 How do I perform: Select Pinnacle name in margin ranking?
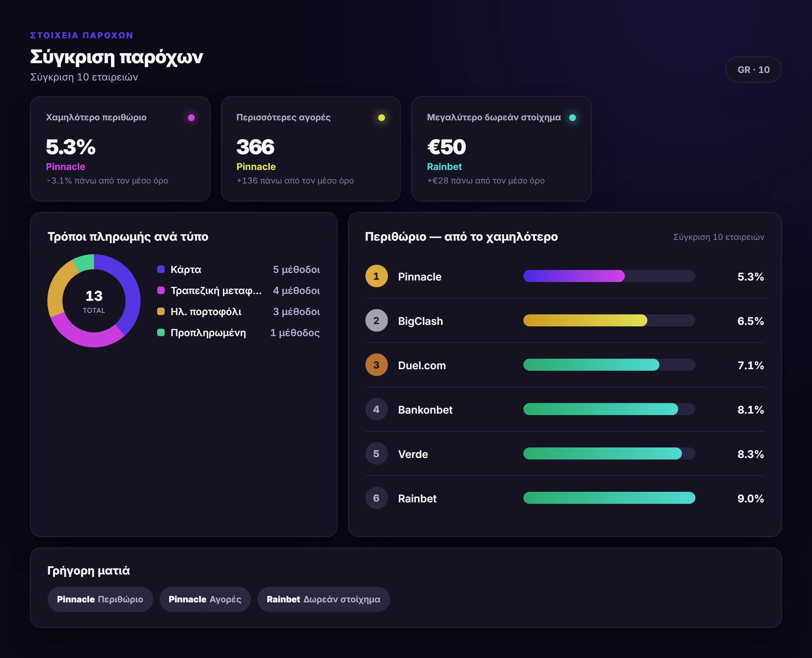coord(420,277)
